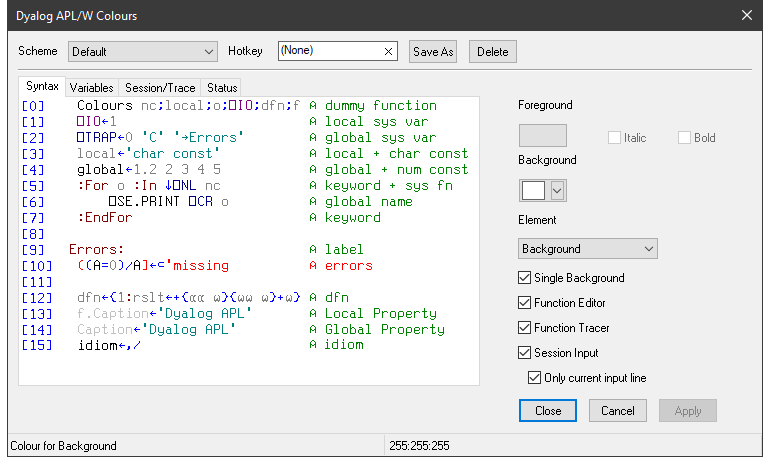
Task: Toggle the Italic checkbox
Action: tap(615, 138)
